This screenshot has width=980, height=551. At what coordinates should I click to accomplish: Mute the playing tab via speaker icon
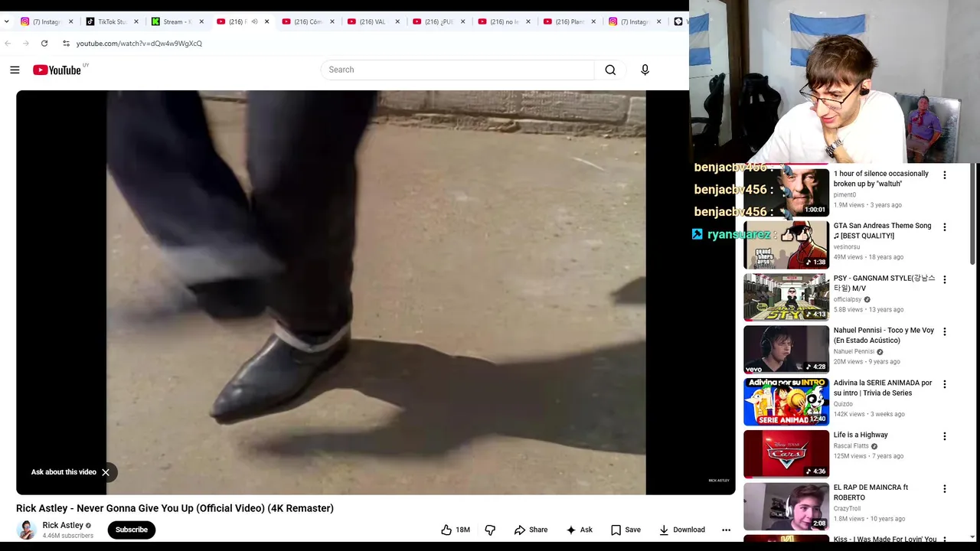(x=254, y=21)
